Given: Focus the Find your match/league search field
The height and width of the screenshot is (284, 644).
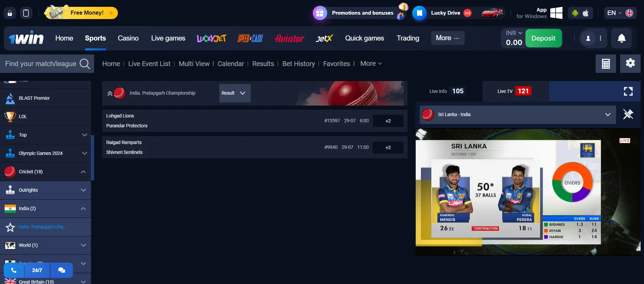Looking at the screenshot, I should click(41, 64).
